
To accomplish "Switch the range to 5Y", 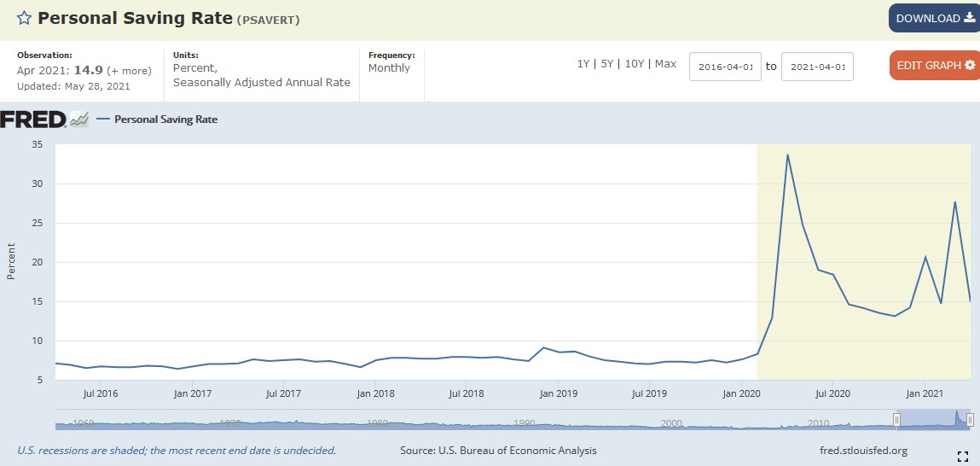I will coord(607,64).
